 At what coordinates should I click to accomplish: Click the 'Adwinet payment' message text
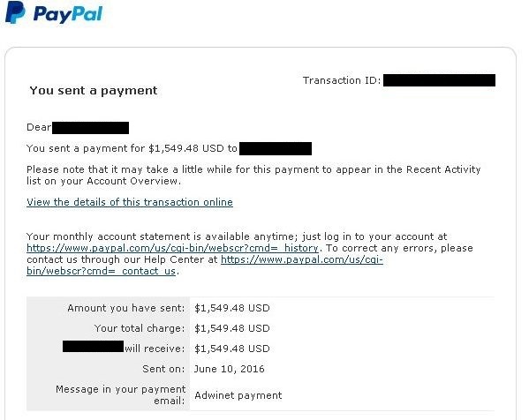point(238,395)
